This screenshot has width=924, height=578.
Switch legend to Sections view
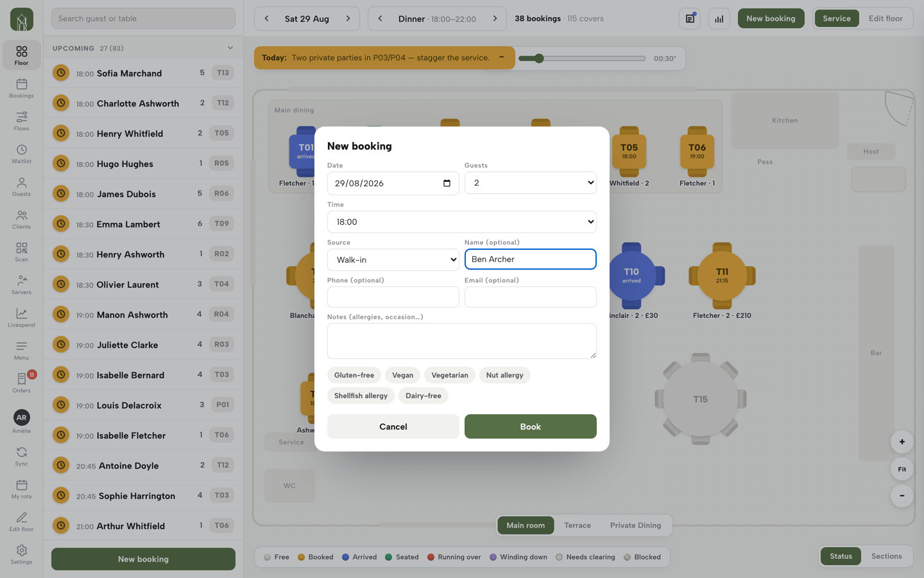point(887,556)
